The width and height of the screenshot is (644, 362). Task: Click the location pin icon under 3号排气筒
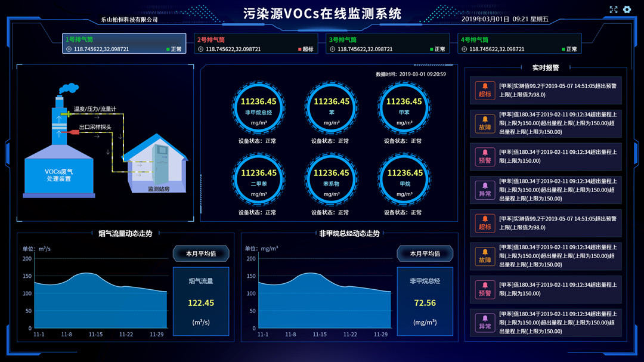pos(332,48)
